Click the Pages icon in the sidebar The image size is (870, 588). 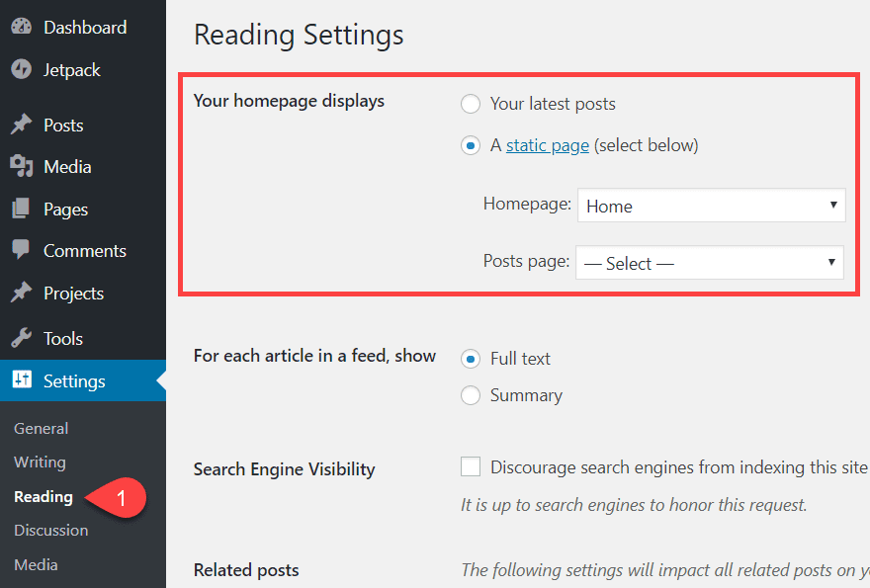pos(22,209)
